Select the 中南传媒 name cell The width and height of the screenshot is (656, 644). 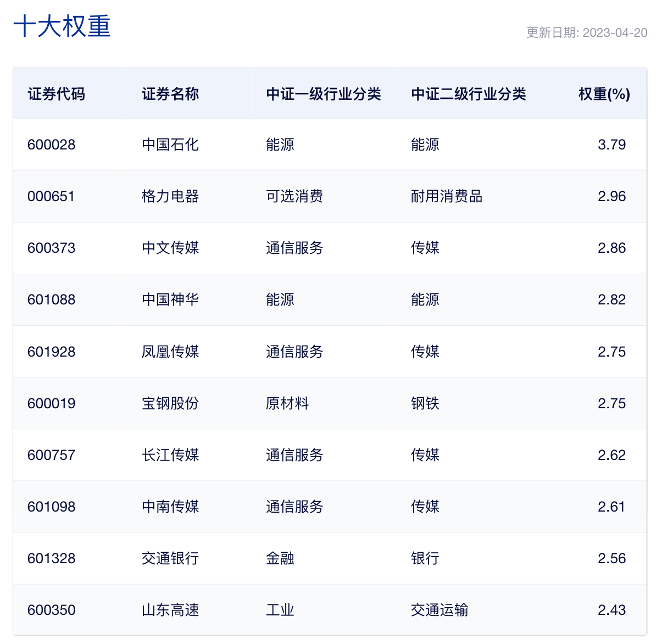click(170, 507)
